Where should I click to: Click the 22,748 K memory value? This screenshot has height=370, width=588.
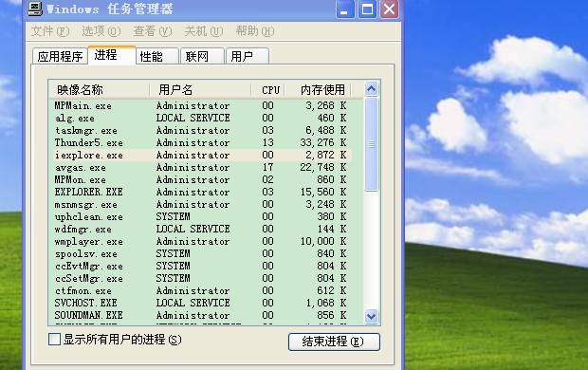(322, 167)
